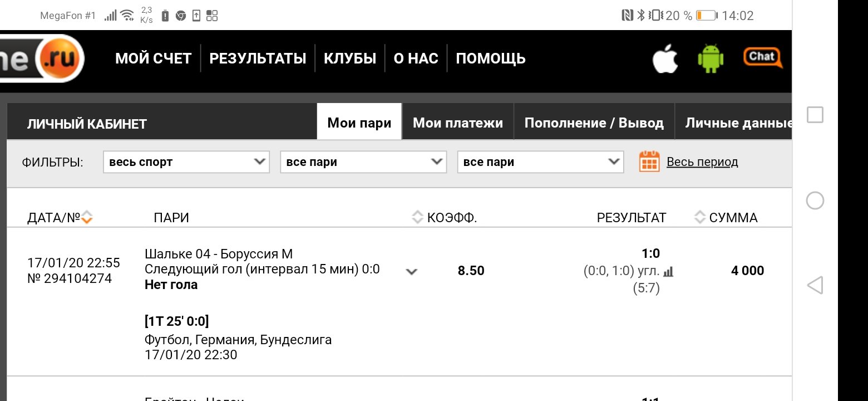Expand the Шальке 04 bet details chevron

[x=412, y=272]
